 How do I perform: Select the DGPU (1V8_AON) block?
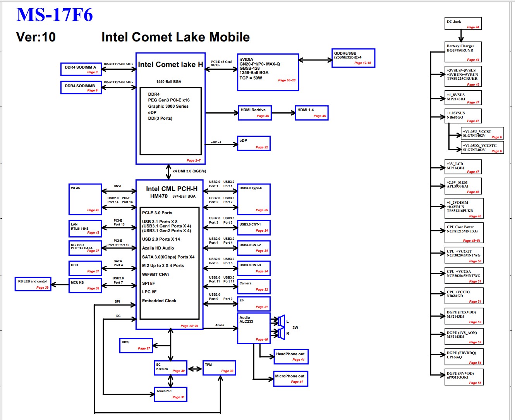point(464,337)
